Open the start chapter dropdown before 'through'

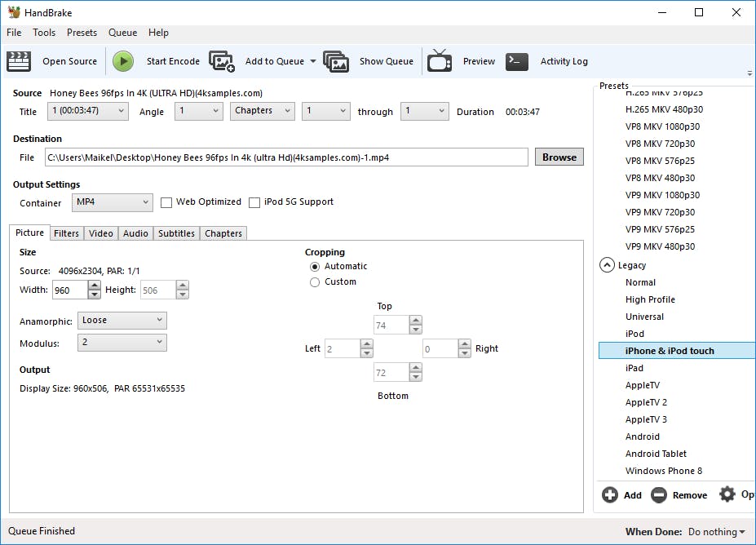pos(326,111)
